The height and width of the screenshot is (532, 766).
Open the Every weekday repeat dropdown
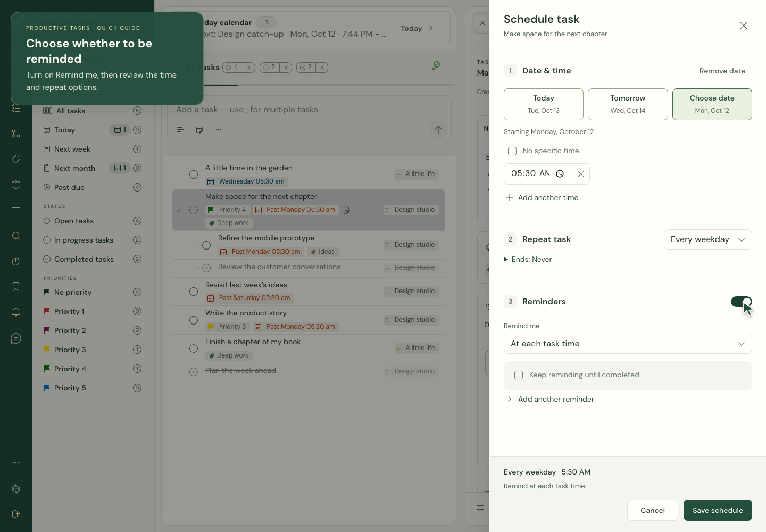point(707,239)
